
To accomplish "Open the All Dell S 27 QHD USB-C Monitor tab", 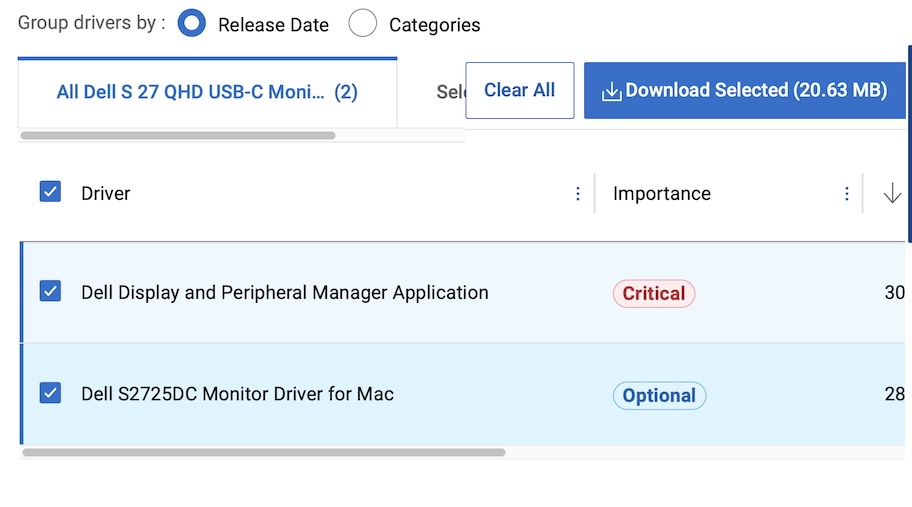I will click(207, 92).
